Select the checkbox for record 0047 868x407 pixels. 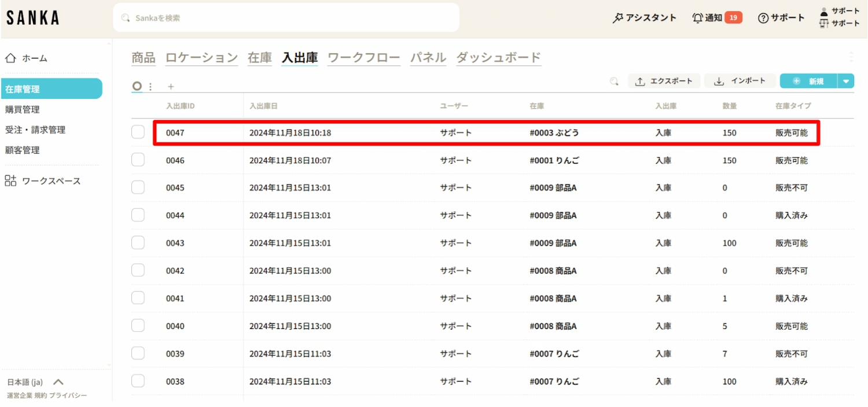click(x=138, y=132)
